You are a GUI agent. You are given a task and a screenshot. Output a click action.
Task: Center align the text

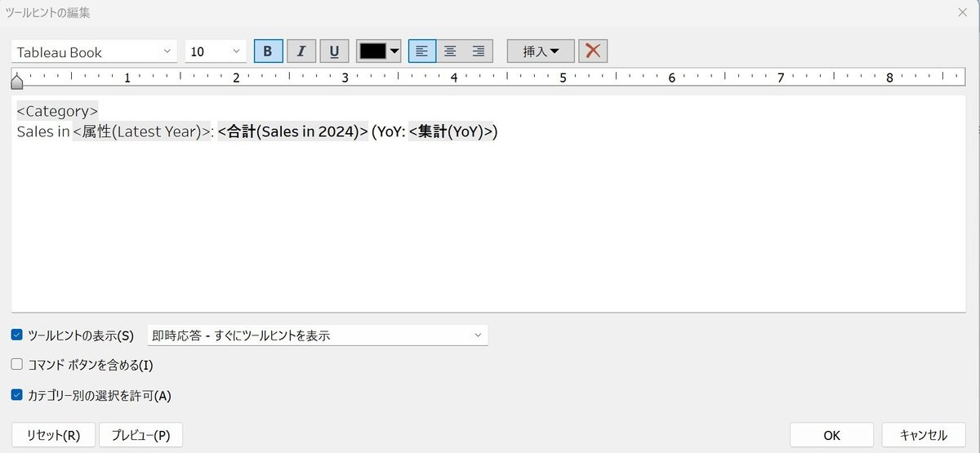click(x=450, y=51)
